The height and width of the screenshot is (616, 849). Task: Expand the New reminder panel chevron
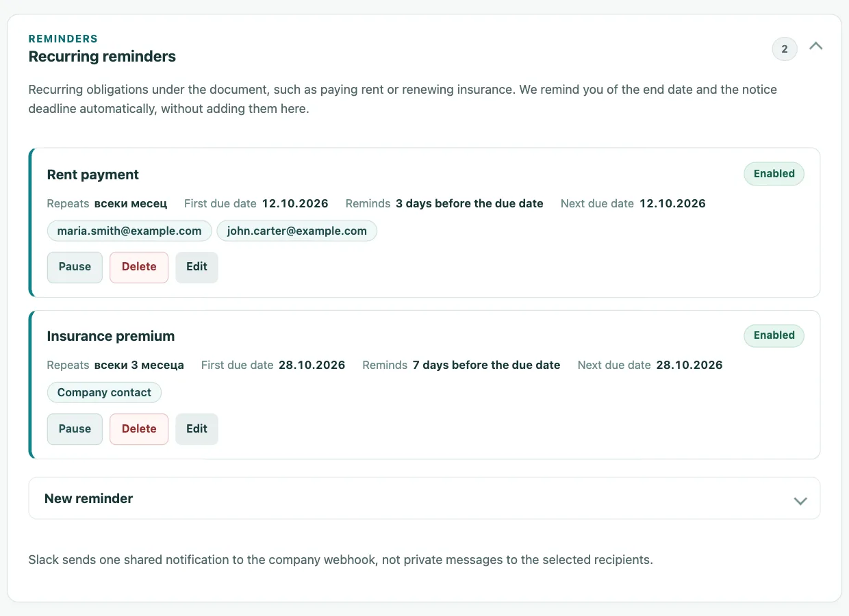(800, 500)
